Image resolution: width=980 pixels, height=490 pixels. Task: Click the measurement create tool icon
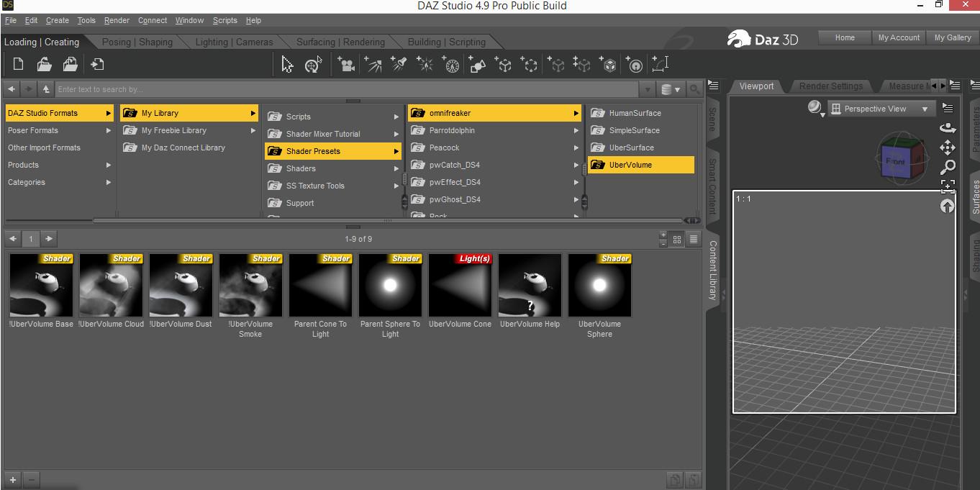tap(660, 65)
